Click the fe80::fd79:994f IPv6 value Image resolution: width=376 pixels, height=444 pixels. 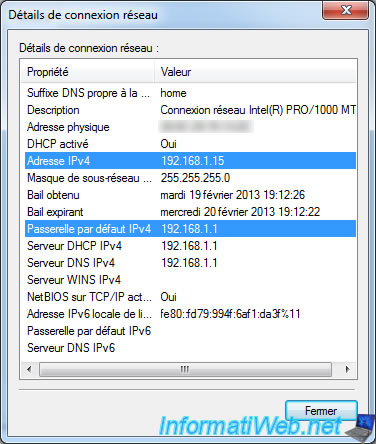click(x=230, y=314)
